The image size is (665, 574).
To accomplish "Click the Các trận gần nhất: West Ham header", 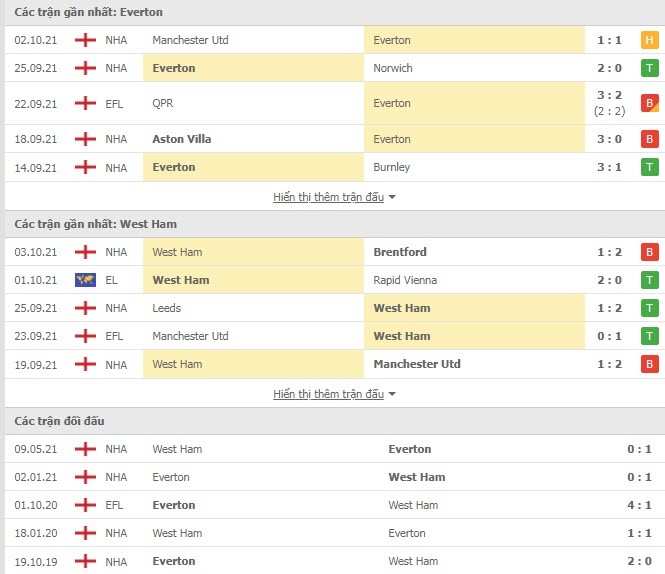I will click(95, 224).
